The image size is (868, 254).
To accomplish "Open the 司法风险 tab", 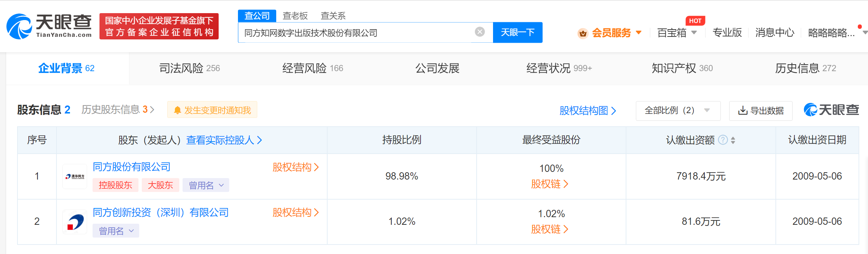I will 189,68.
